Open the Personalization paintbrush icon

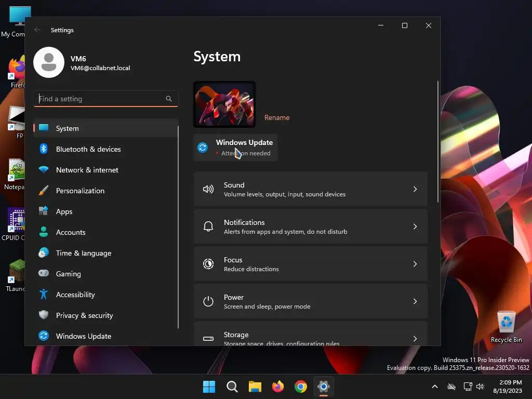(44, 190)
